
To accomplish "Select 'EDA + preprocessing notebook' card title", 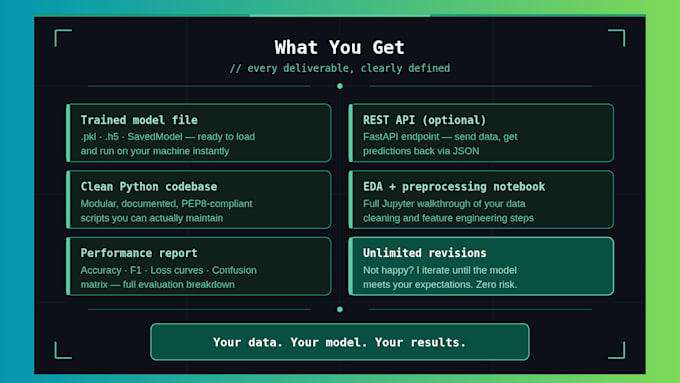I will [454, 187].
